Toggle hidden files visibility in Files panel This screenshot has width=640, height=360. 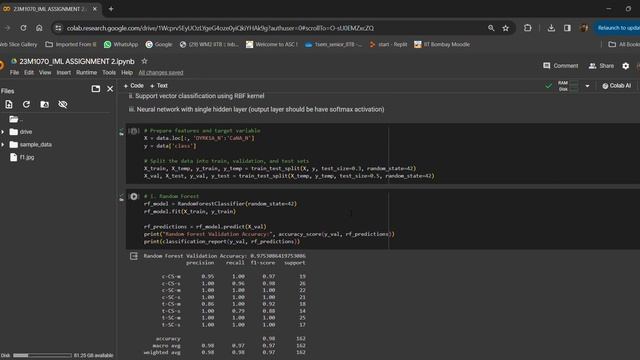(62, 104)
